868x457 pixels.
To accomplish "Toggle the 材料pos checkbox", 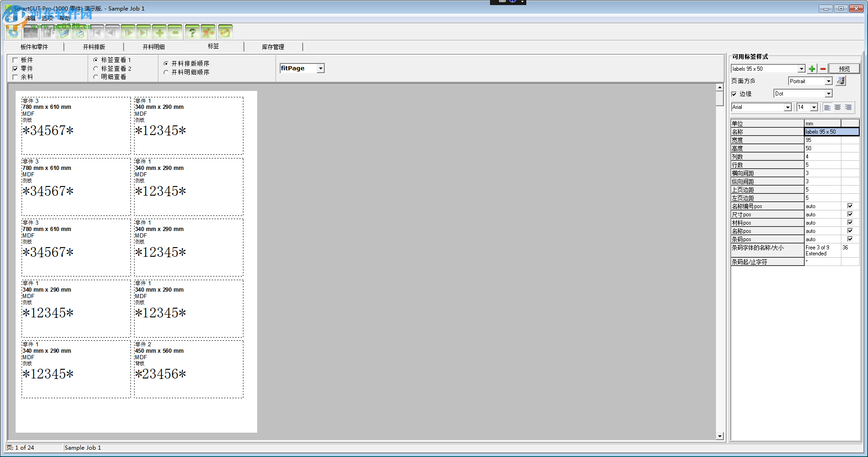I will [850, 223].
